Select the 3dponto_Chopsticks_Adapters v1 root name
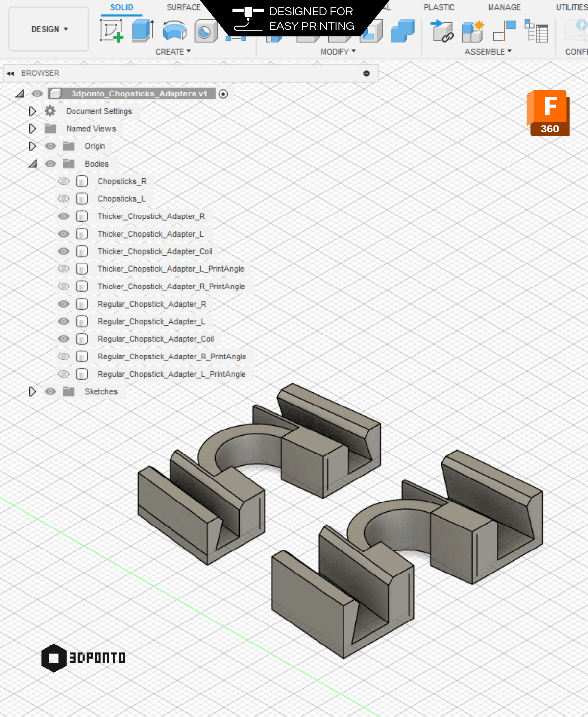The height and width of the screenshot is (717, 588). click(139, 94)
